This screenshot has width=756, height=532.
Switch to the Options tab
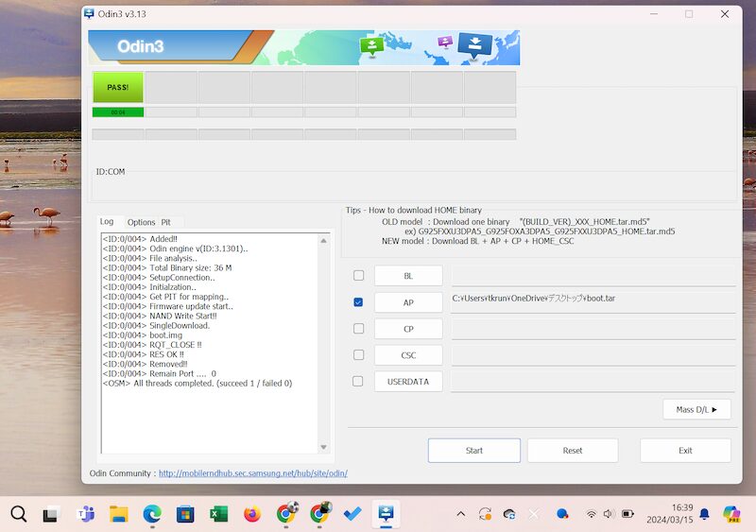coord(141,222)
